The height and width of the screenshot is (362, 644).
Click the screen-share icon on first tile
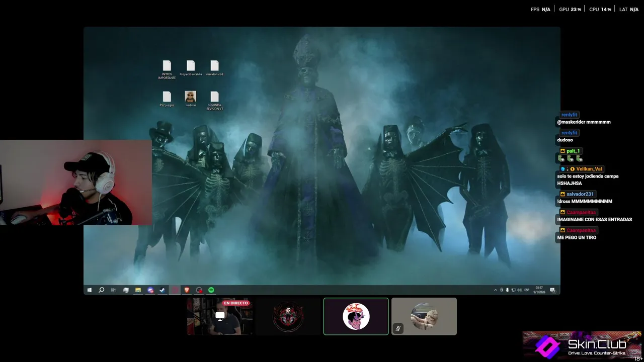[x=220, y=316]
